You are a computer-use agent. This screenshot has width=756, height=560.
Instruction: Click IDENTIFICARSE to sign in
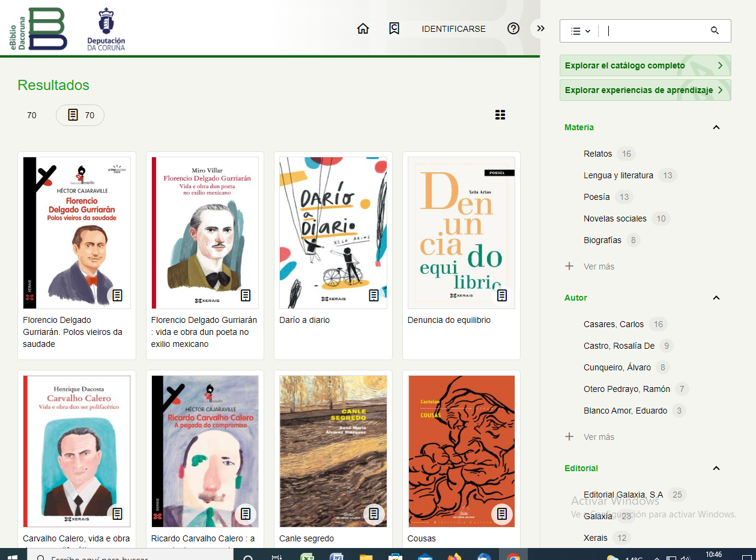(453, 29)
